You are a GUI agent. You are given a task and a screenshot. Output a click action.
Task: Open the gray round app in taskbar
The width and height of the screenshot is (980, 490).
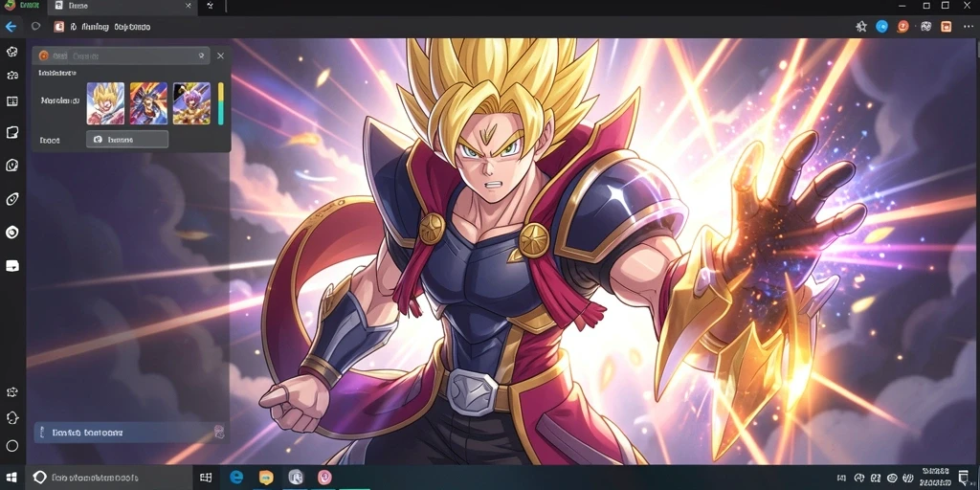pos(296,478)
